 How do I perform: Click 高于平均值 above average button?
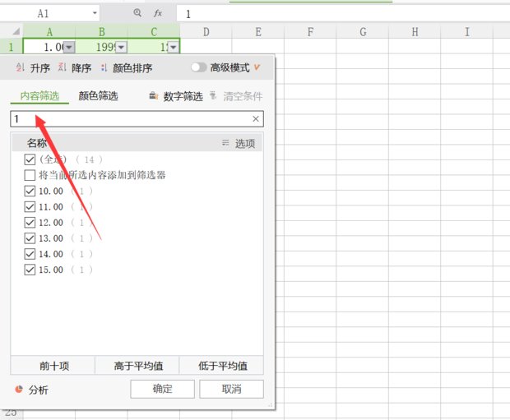coord(137,366)
